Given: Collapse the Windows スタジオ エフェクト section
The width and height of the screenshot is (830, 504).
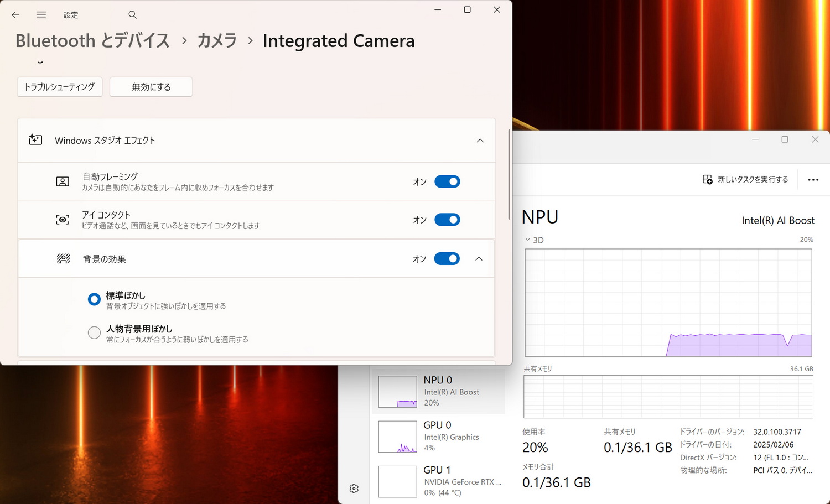Looking at the screenshot, I should (479, 141).
